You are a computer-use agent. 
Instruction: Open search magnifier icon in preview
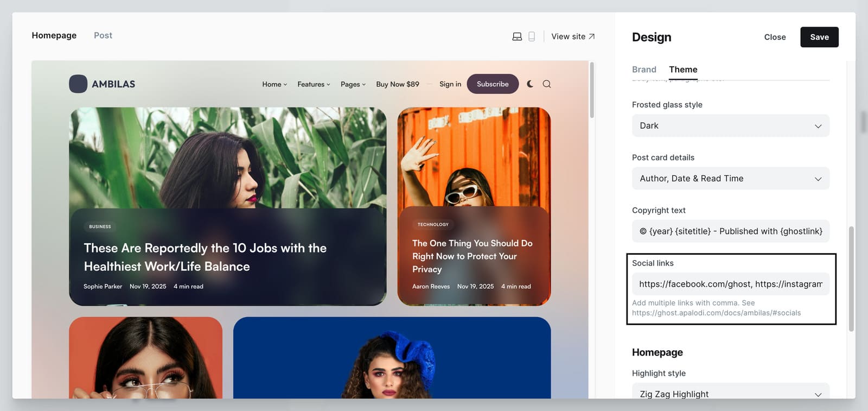coord(547,84)
